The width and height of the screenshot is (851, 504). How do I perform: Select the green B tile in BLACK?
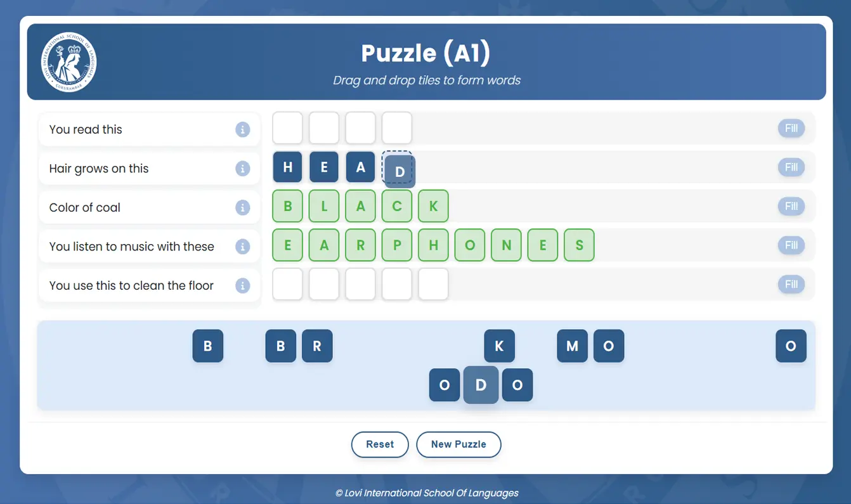coord(287,206)
